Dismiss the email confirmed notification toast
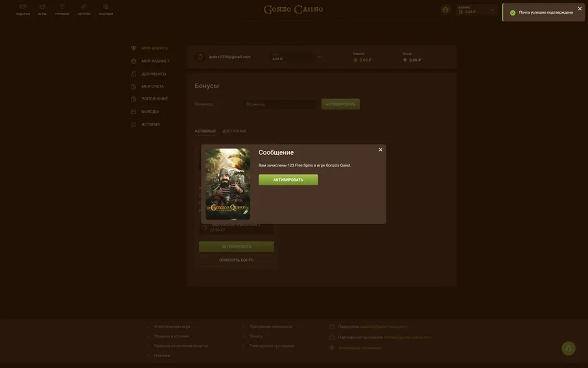The width and height of the screenshot is (588, 368). tap(580, 8)
